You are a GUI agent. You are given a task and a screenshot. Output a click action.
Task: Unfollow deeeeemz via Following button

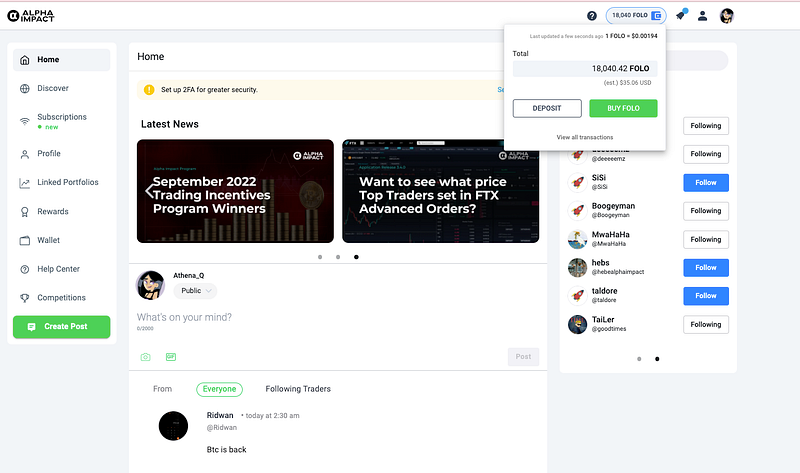click(x=706, y=154)
